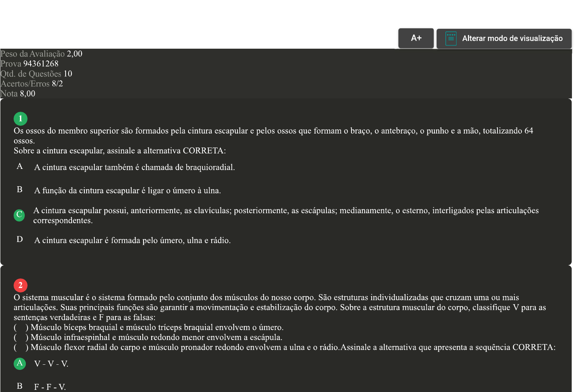The image size is (576, 392).
Task: Select option A in question 1
Action: pyautogui.click(x=20, y=166)
